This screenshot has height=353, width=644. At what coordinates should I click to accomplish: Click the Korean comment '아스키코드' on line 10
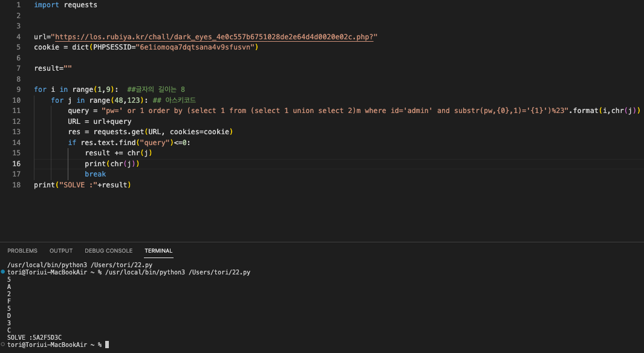tap(174, 100)
